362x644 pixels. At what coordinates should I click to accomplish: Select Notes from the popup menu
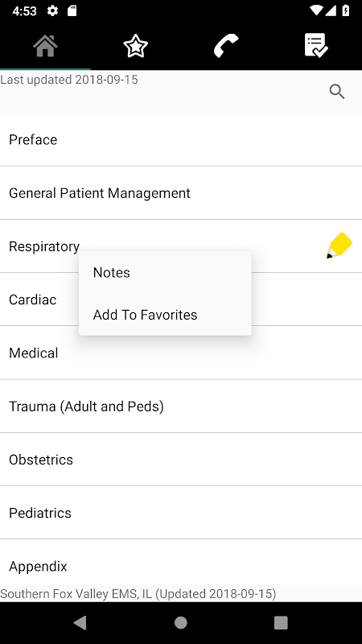[x=165, y=272]
